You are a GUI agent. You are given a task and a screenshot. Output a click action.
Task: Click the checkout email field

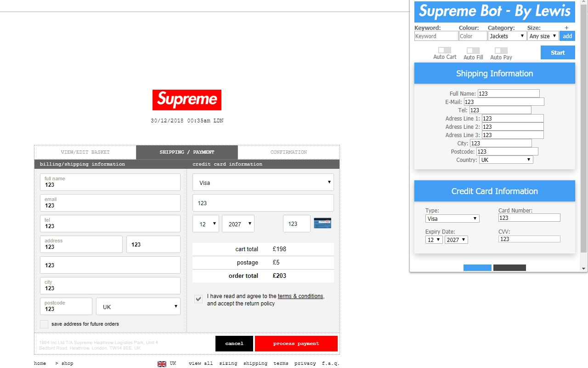click(x=110, y=203)
